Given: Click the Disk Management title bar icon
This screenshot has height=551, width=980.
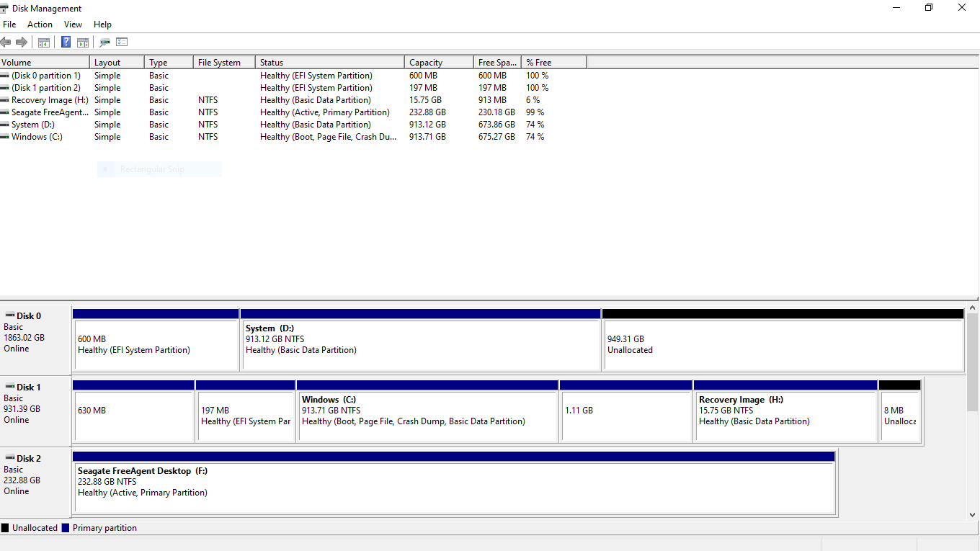Looking at the screenshot, I should pyautogui.click(x=4, y=8).
